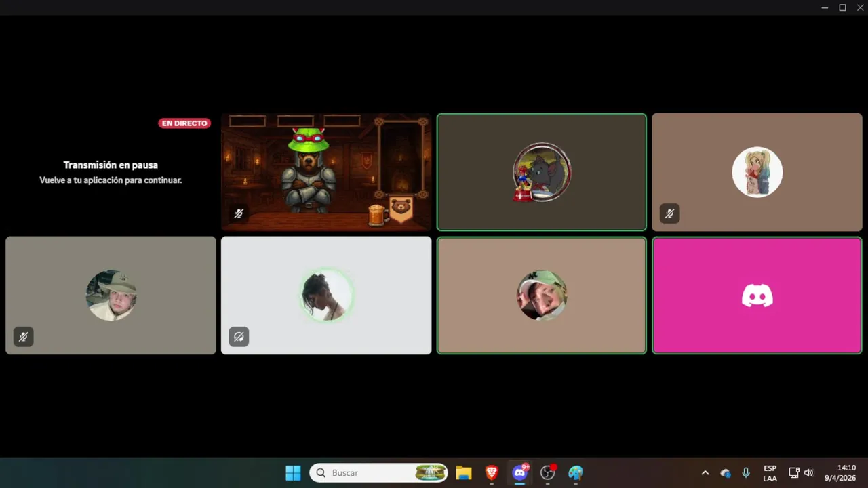Click the deafened headphone icon on white tile
This screenshot has width=868, height=488.
pos(239,337)
